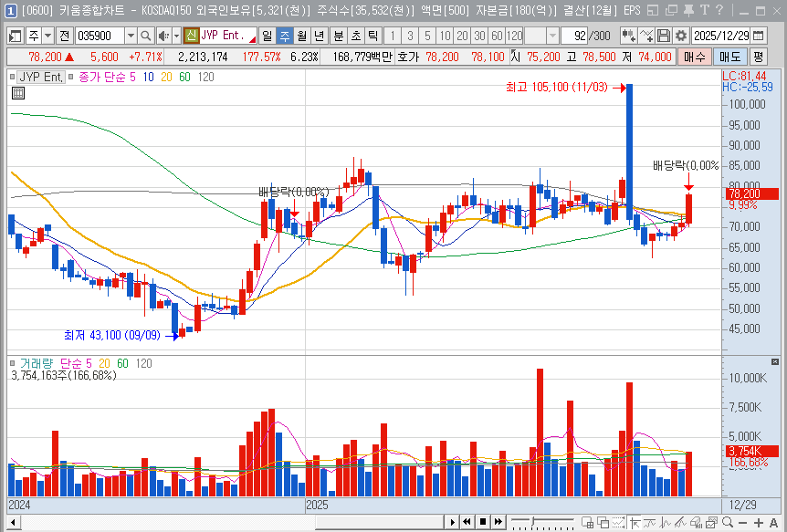Click the 매도 sell button
The height and width of the screenshot is (532, 787).
[x=730, y=57]
